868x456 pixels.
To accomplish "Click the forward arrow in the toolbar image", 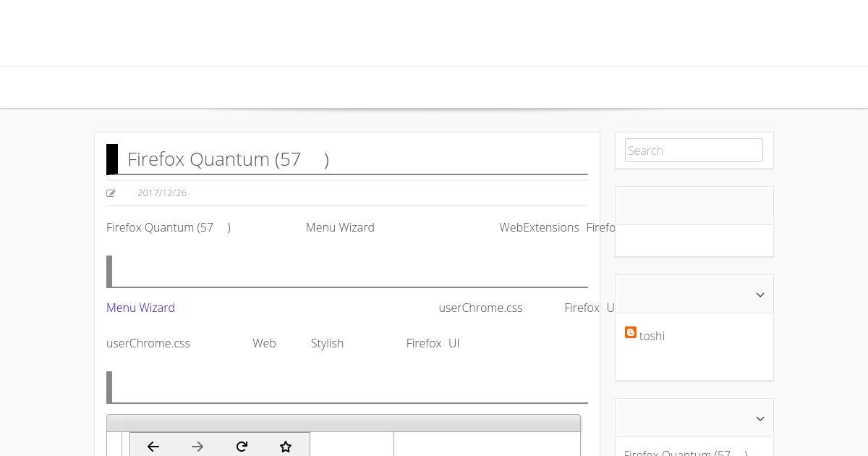I will pos(197,447).
